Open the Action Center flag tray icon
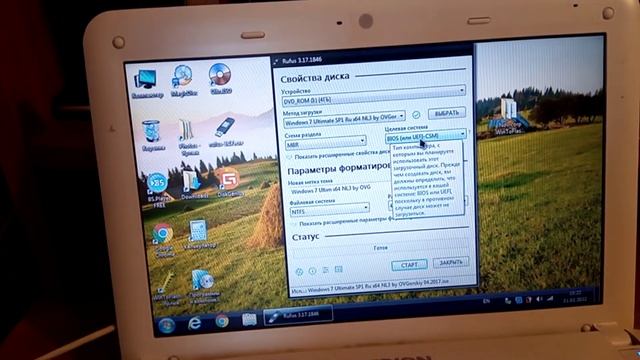Viewport: 640px width, 360px height. [x=529, y=300]
